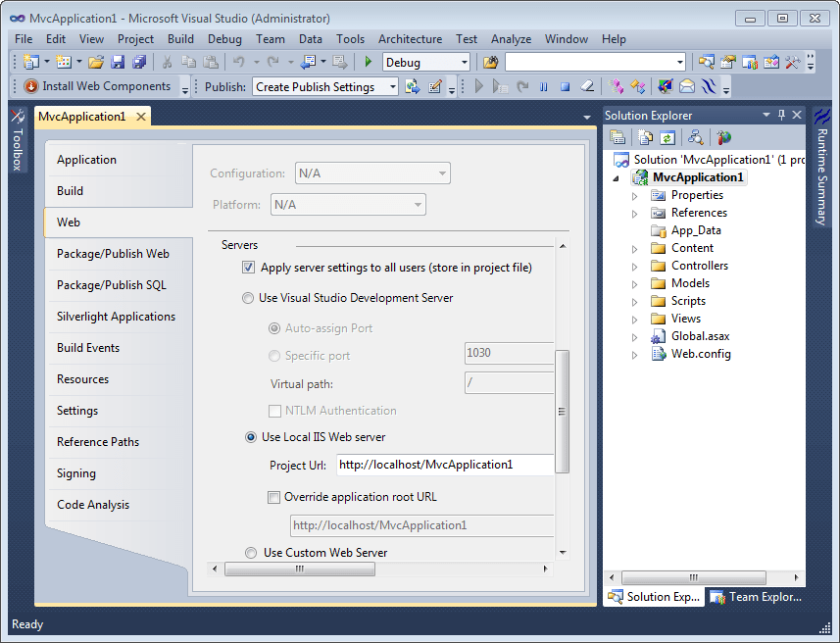Open the Create Publish Settings dropdown

(391, 86)
